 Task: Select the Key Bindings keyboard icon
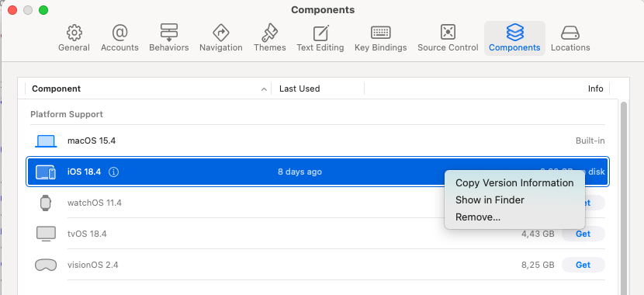(x=381, y=33)
